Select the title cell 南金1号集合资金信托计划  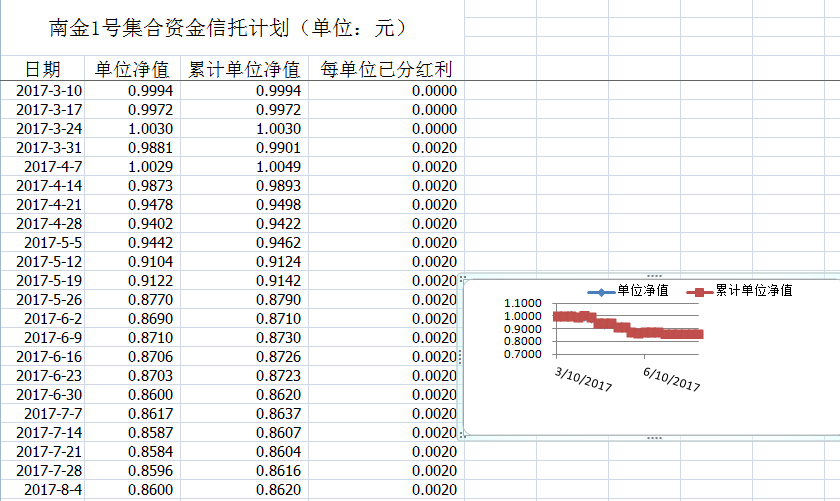[x=230, y=29]
